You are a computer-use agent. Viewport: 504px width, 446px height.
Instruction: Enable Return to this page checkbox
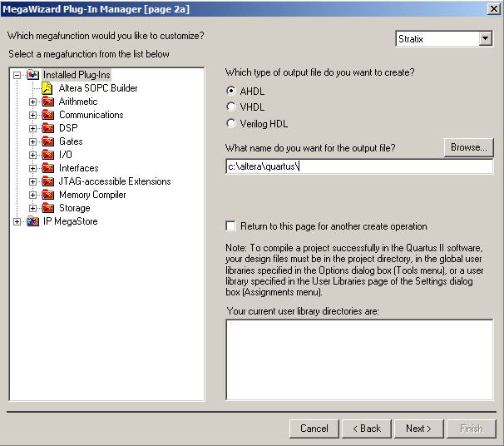coord(230,226)
